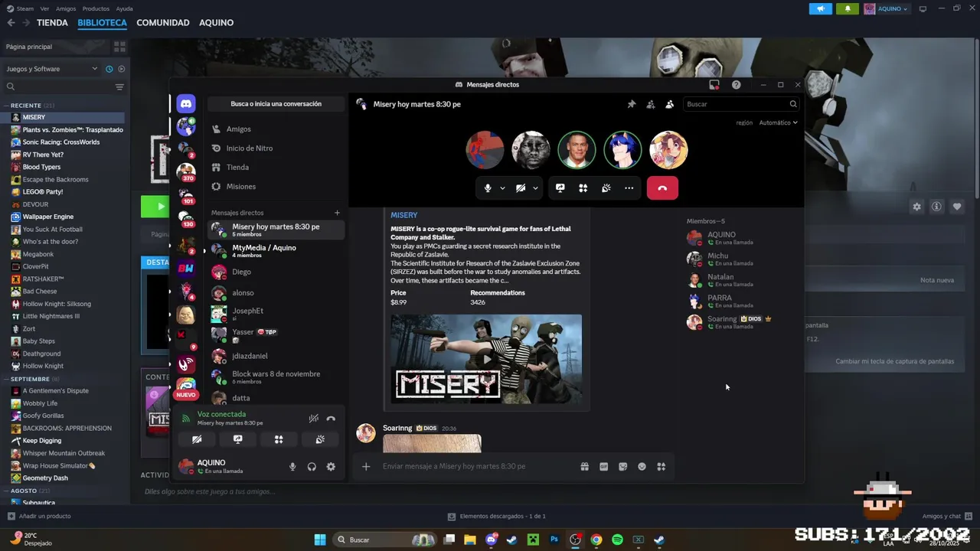The width and height of the screenshot is (980, 551).
Task: Pin messages icon in chat header
Action: [x=632, y=104]
